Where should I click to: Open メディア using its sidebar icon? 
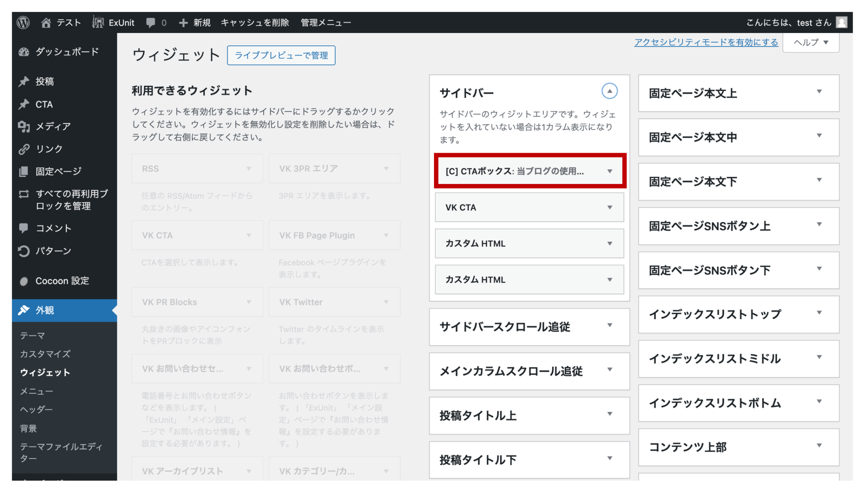point(24,126)
